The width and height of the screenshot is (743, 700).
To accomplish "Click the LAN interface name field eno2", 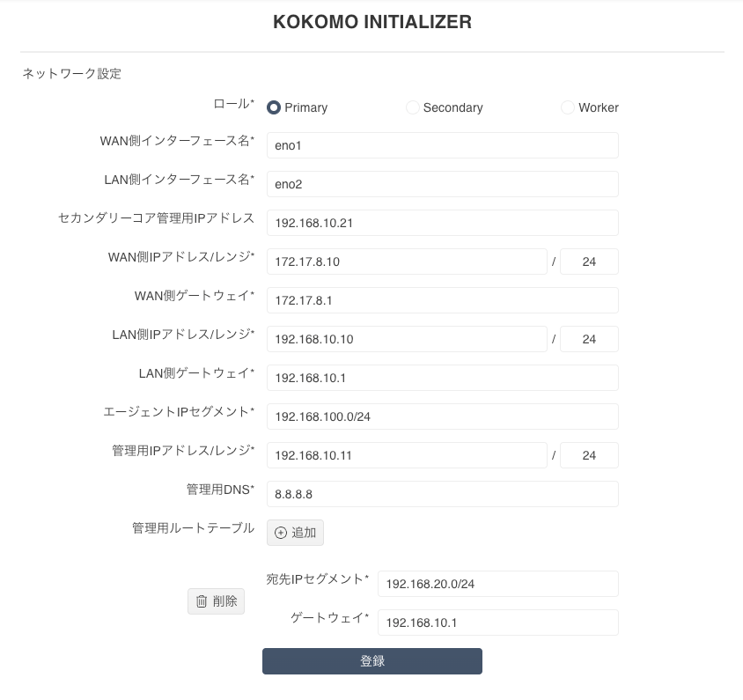I will coord(443,184).
